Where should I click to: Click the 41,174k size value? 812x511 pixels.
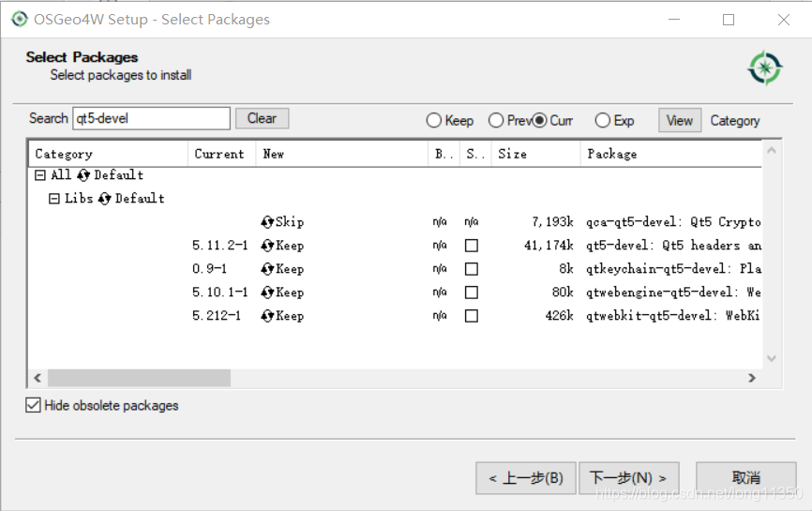[549, 246]
